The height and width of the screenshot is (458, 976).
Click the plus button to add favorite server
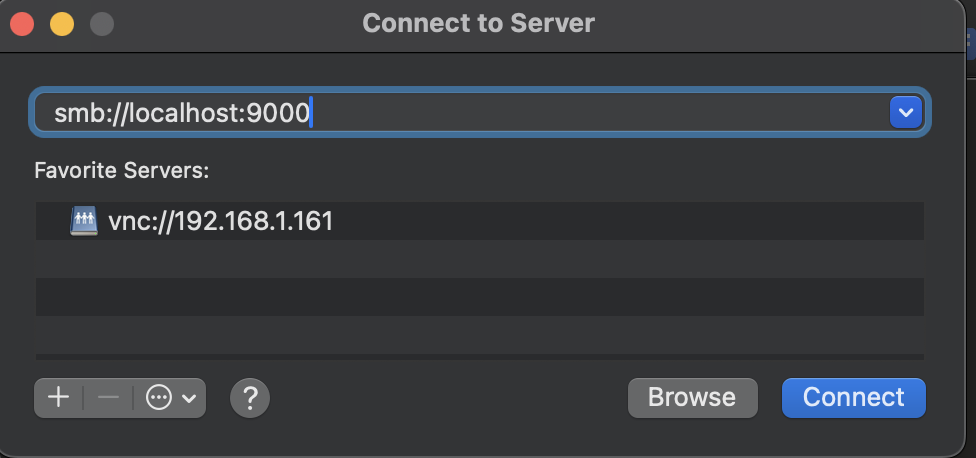(x=59, y=398)
